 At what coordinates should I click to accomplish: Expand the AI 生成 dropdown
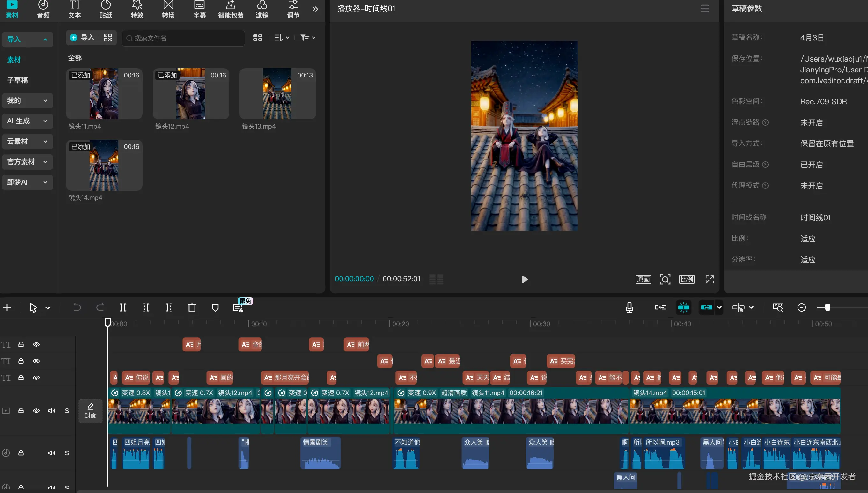(27, 121)
